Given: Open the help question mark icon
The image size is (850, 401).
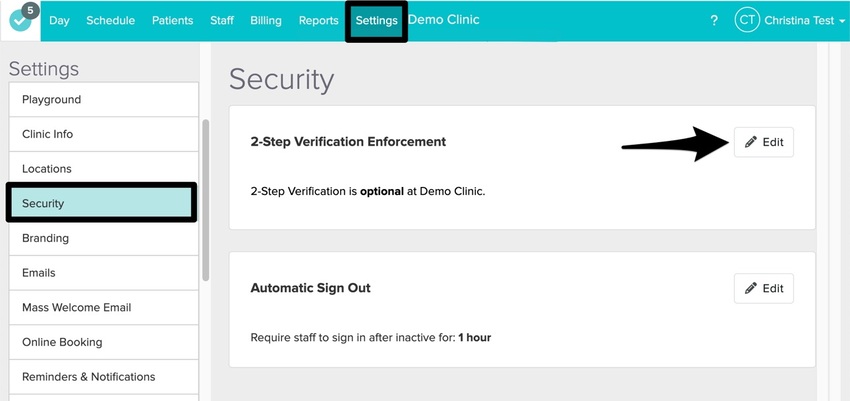Looking at the screenshot, I should 713,20.
